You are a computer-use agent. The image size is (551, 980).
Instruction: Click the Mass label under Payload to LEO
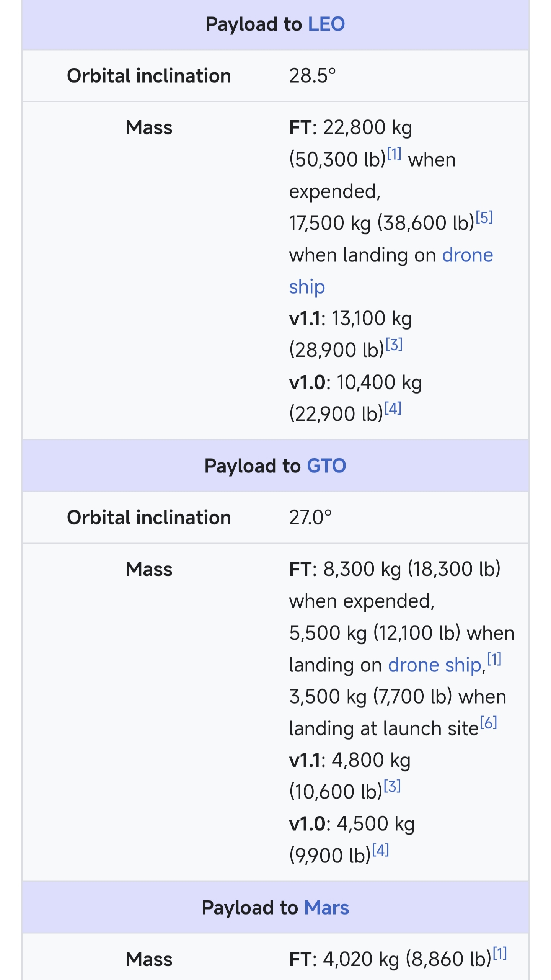coord(149,127)
